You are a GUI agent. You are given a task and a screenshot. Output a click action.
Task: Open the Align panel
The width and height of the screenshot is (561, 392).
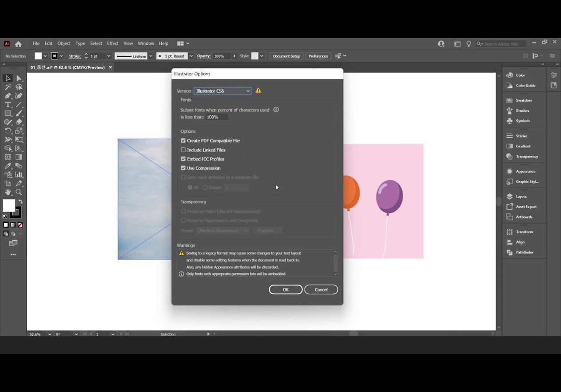click(x=520, y=242)
